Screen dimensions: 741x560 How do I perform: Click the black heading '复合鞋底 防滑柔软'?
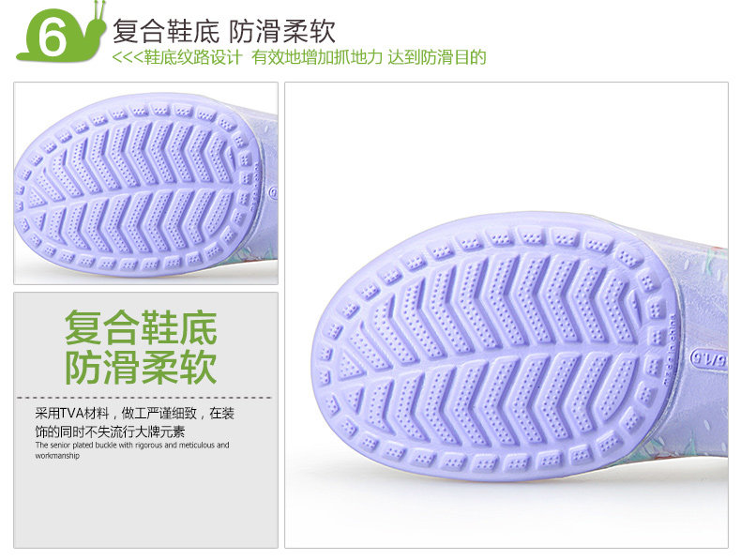pos(224,31)
